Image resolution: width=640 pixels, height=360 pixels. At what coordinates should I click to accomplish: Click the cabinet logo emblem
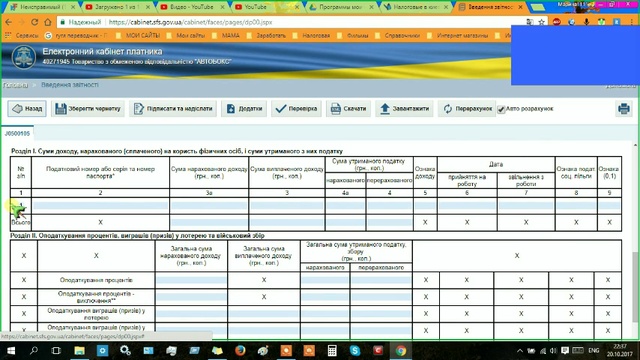click(x=23, y=57)
